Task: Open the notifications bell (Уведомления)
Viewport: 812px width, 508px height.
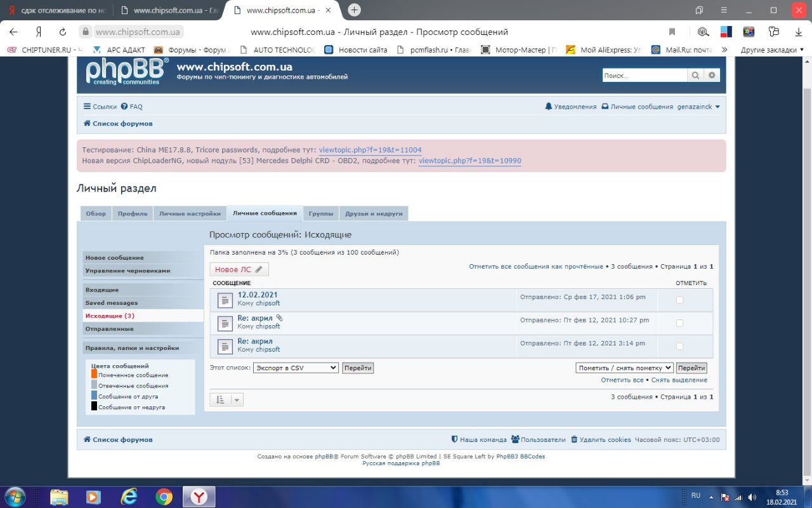Action: pos(549,107)
